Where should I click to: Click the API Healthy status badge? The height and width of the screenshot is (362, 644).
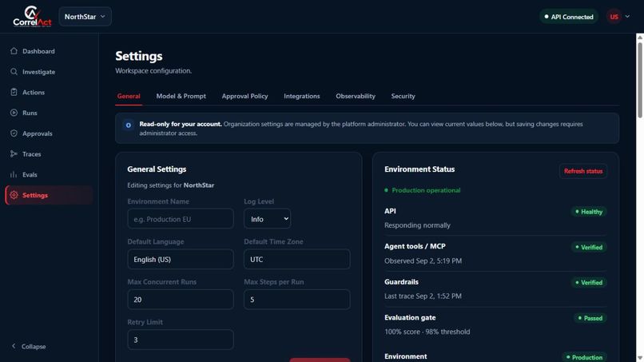(x=589, y=212)
